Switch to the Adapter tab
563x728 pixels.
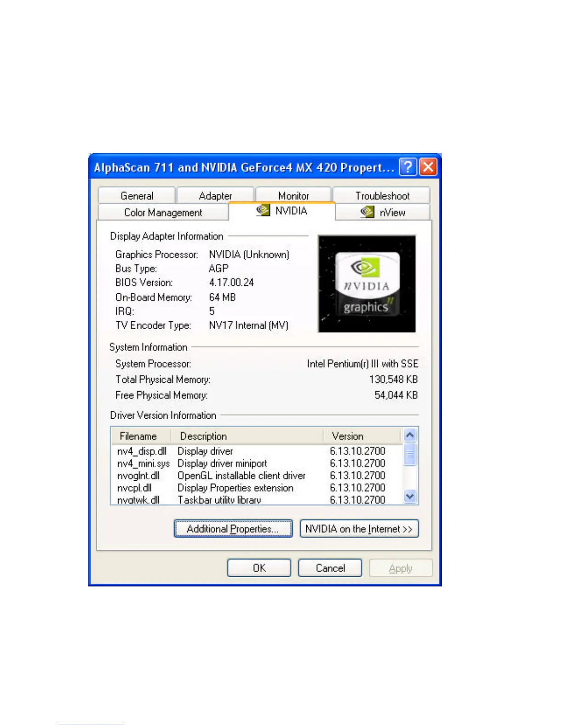(215, 196)
